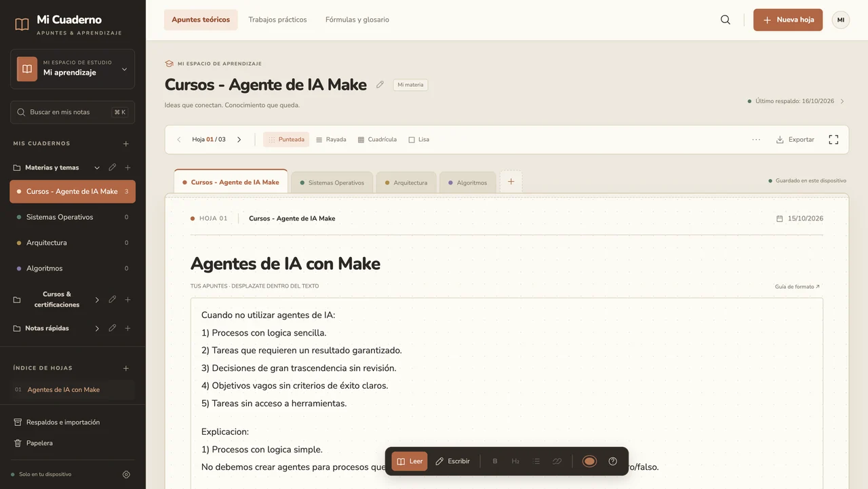Image resolution: width=868 pixels, height=489 pixels.
Task: Open Respaldos e importación
Action: 57,423
